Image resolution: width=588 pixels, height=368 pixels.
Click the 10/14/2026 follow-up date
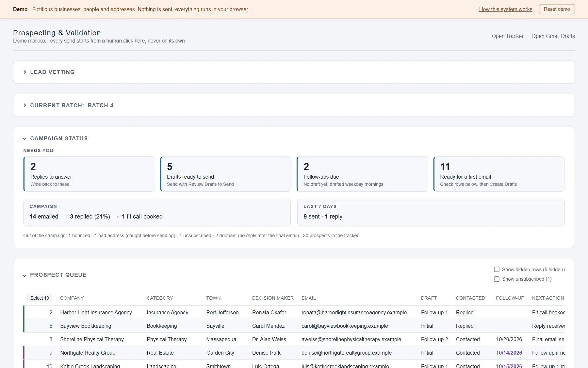click(x=509, y=353)
